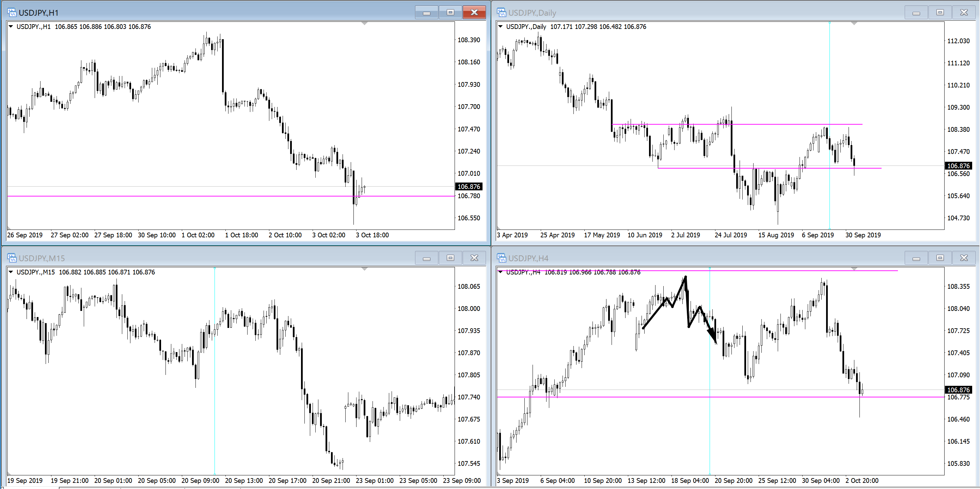The image size is (980, 489).
Task: Click the USDJPY,H1 chart window icon
Action: (12, 13)
